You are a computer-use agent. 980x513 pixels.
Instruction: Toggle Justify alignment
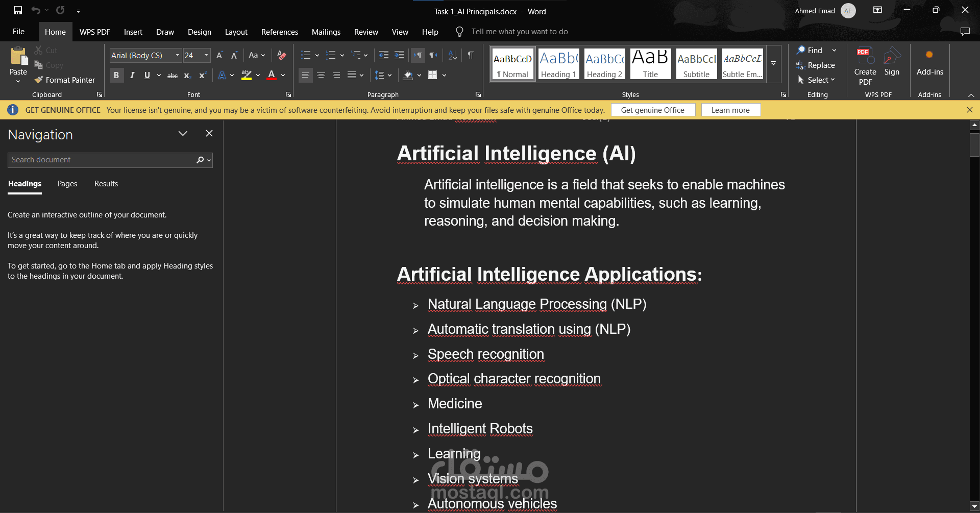pos(352,75)
